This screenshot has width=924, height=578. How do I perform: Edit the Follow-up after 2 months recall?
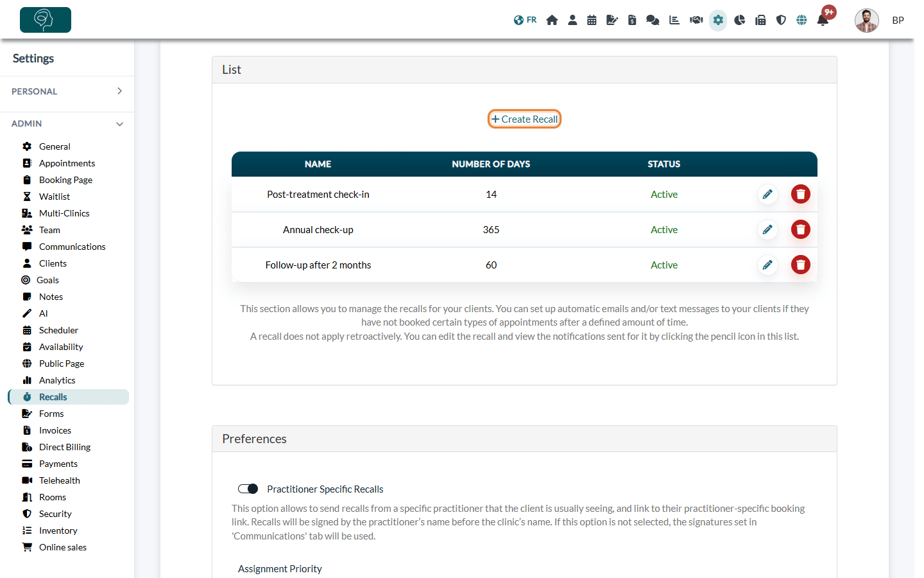coord(767,265)
